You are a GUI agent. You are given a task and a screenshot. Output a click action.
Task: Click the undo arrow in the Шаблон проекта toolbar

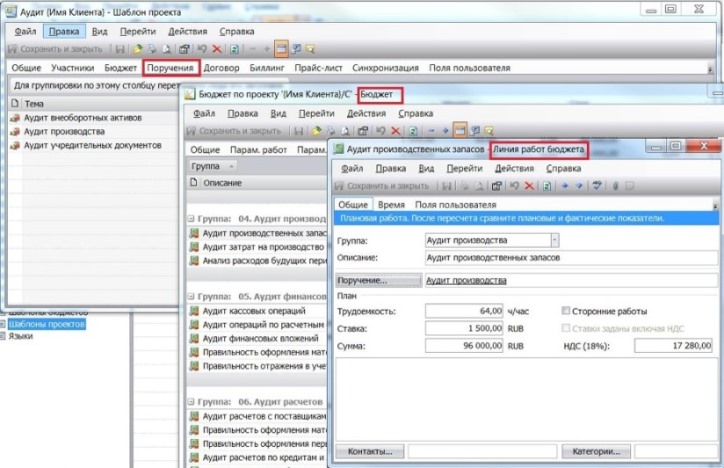(x=202, y=49)
